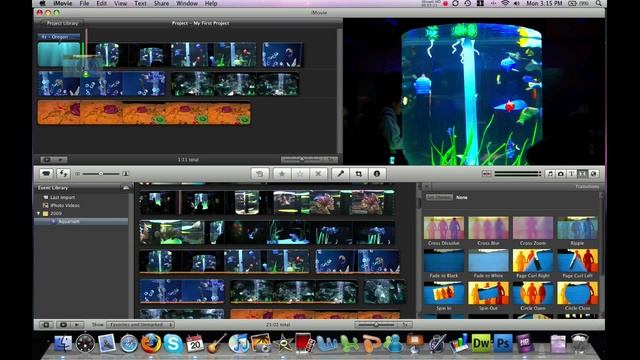This screenshot has height=360, width=640.
Task: Open Photoshop from the Dock
Action: [503, 343]
